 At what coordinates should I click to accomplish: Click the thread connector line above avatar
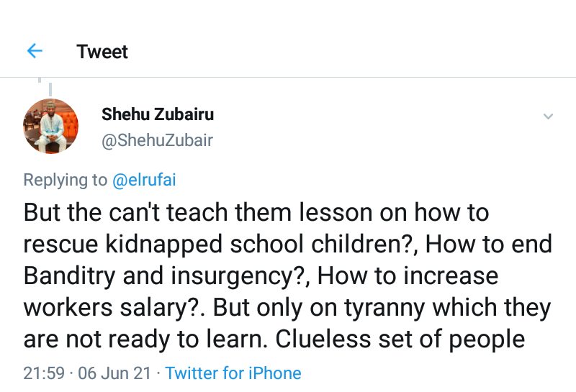tap(51, 88)
